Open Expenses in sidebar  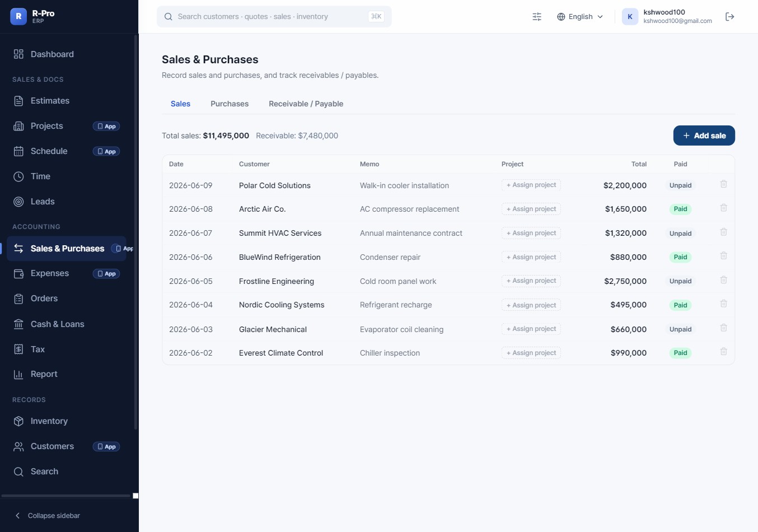[67, 273]
